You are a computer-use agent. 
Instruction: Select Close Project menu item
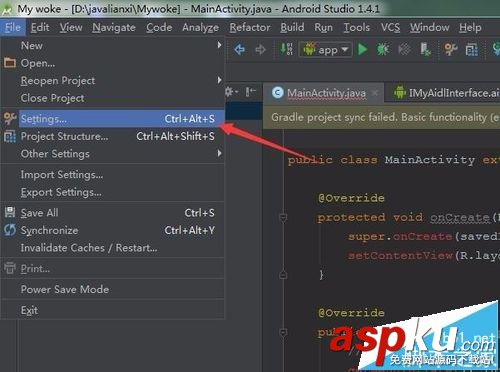tap(113, 98)
